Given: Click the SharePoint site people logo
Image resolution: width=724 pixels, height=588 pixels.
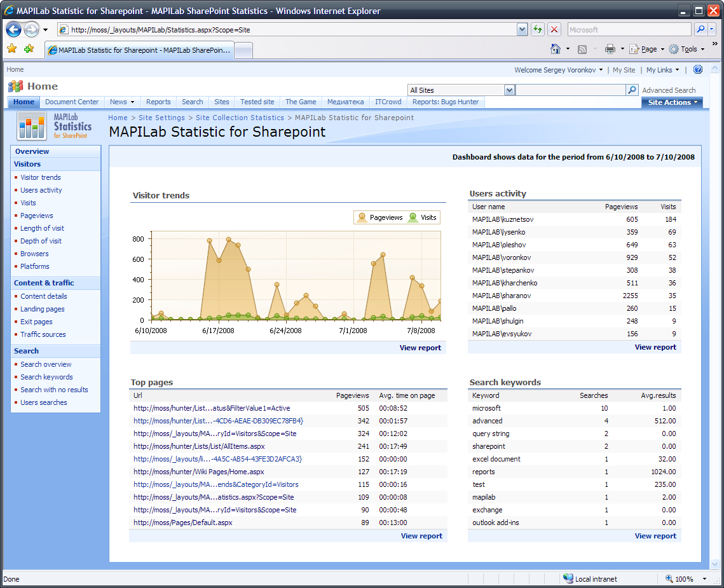Looking at the screenshot, I should click(16, 86).
